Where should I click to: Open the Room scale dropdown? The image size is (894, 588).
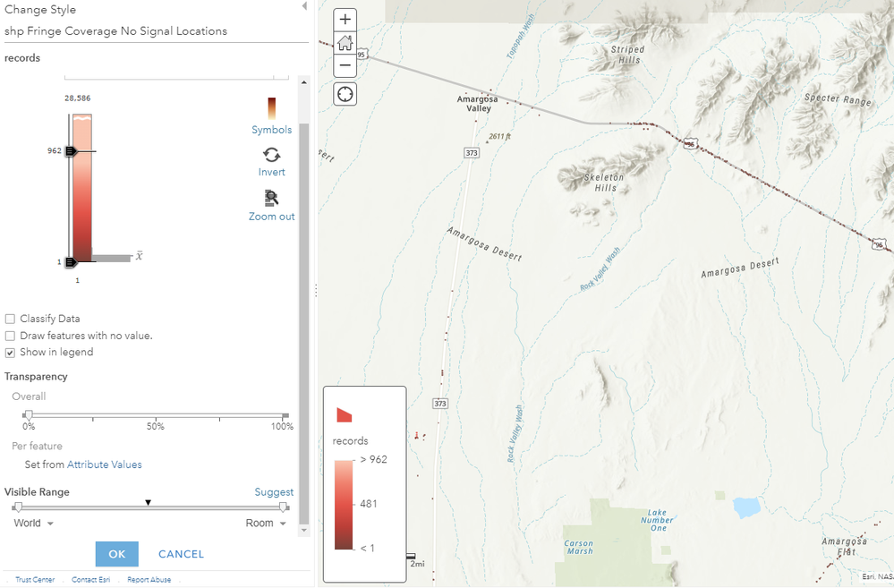point(266,524)
